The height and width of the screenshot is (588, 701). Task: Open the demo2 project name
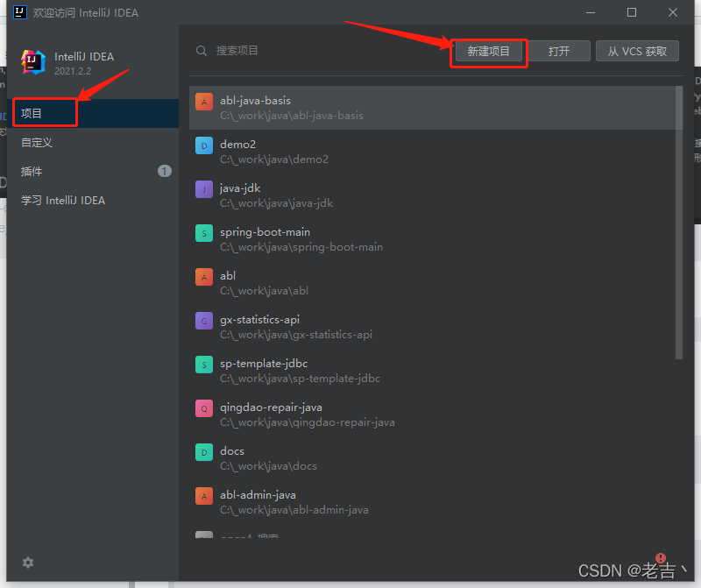click(237, 145)
